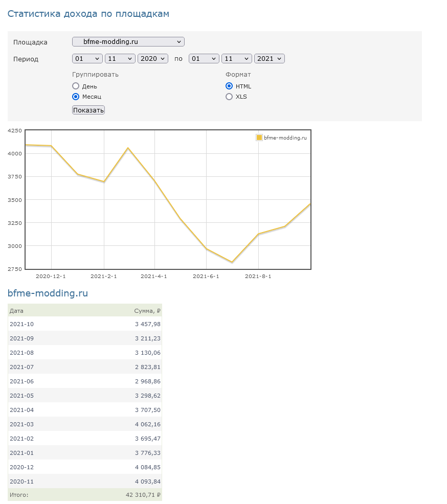The height and width of the screenshot is (504, 447).
Task: Open the end month dropdown of the period
Action: [236, 59]
